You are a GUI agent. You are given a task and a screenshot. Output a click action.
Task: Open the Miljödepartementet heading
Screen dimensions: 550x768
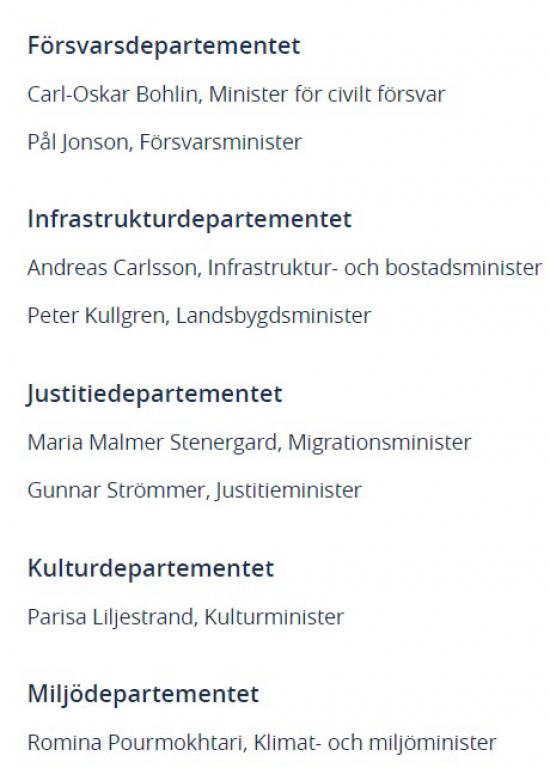[143, 694]
